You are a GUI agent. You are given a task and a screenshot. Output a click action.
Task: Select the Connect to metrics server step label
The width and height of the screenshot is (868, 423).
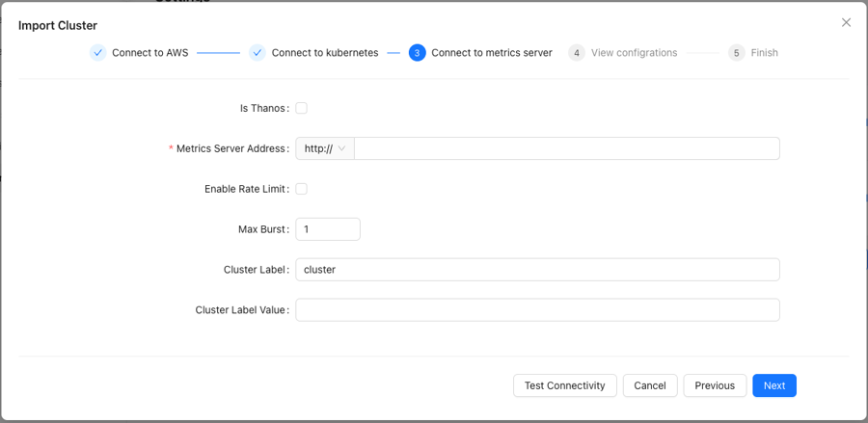492,53
